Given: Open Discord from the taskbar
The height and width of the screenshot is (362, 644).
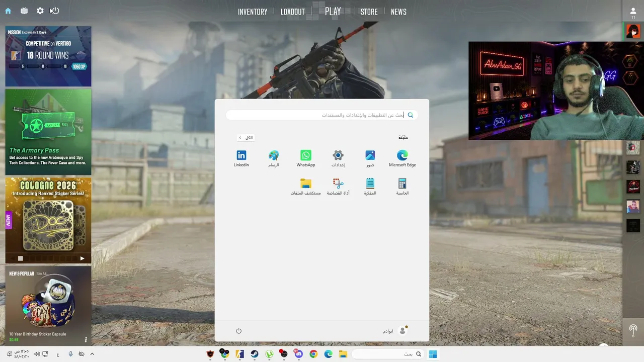Looking at the screenshot, I should point(299,354).
